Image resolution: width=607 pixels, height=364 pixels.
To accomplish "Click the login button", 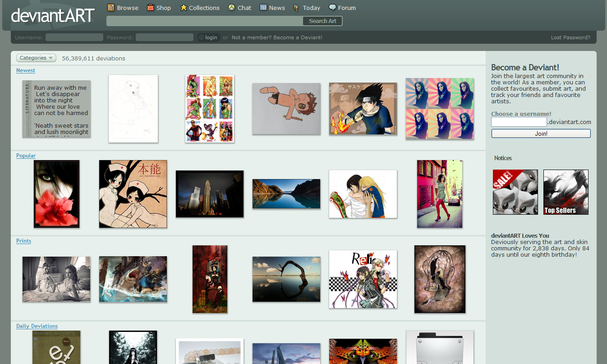I will click(208, 37).
